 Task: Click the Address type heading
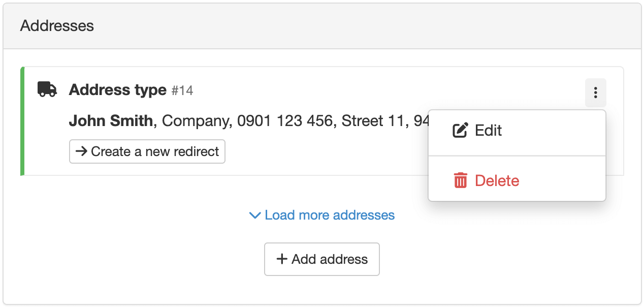pos(118,90)
